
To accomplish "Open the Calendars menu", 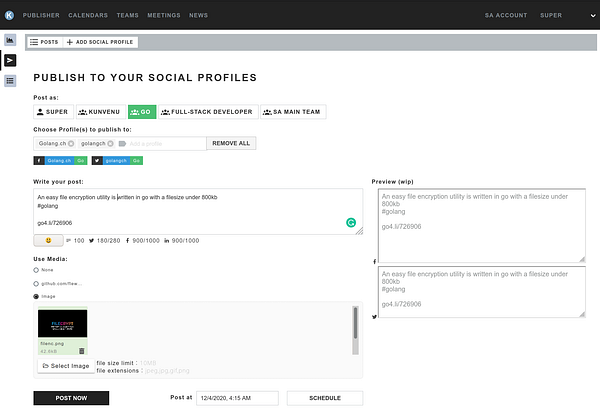I will [88, 15].
